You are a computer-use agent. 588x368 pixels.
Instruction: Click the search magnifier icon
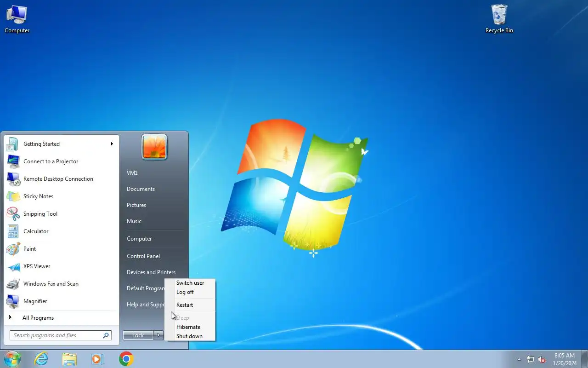click(106, 335)
